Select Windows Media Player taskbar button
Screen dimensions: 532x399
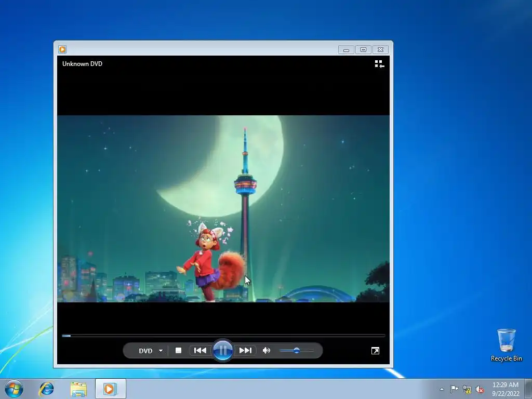(110, 389)
